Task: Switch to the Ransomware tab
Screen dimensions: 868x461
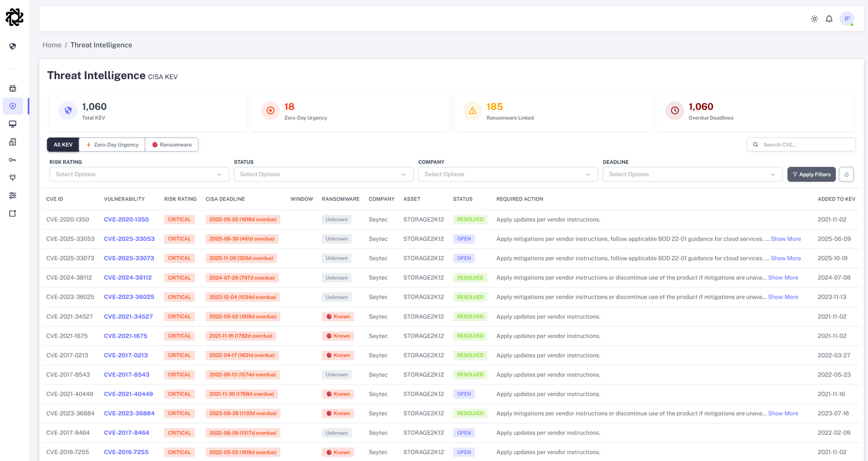Action: click(x=172, y=145)
